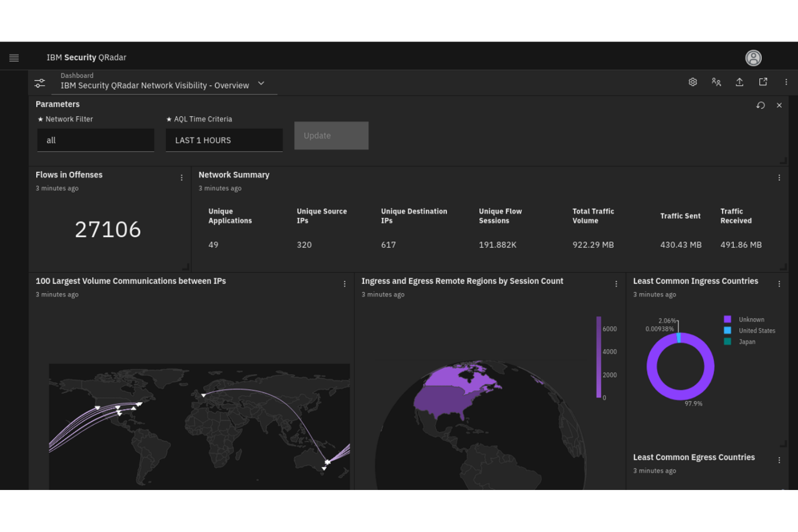The image size is (798, 532).
Task: Toggle the Unknown legend entry in donut chart
Action: click(750, 319)
